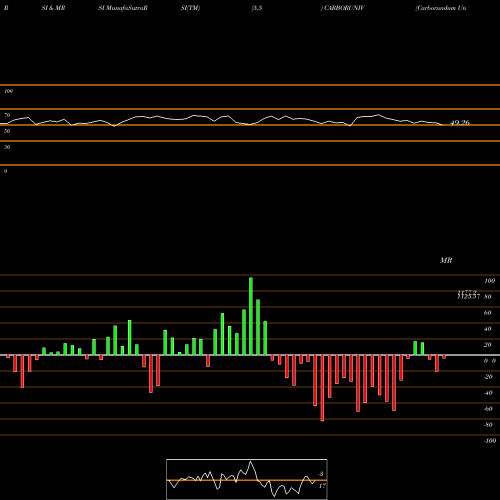Screen dimensions: 500x500
Task: Click the overlapping 1123.57 price value
Action: tap(468, 296)
